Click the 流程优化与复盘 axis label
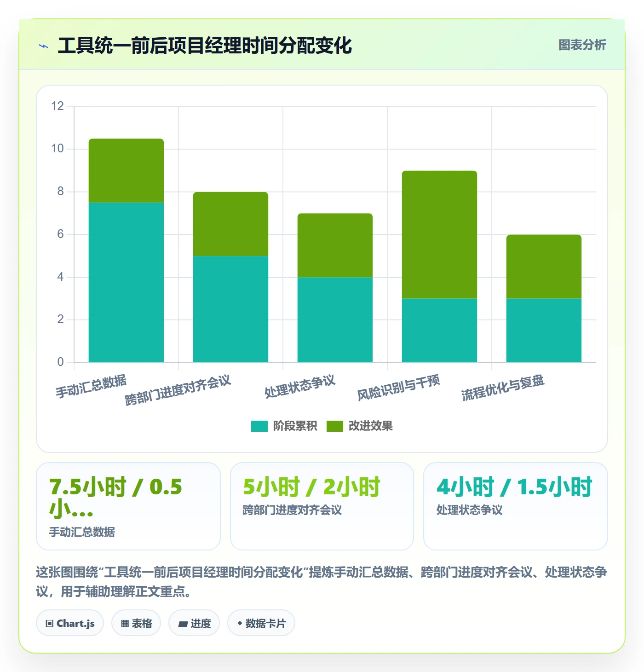This screenshot has height=672, width=644. tap(503, 387)
